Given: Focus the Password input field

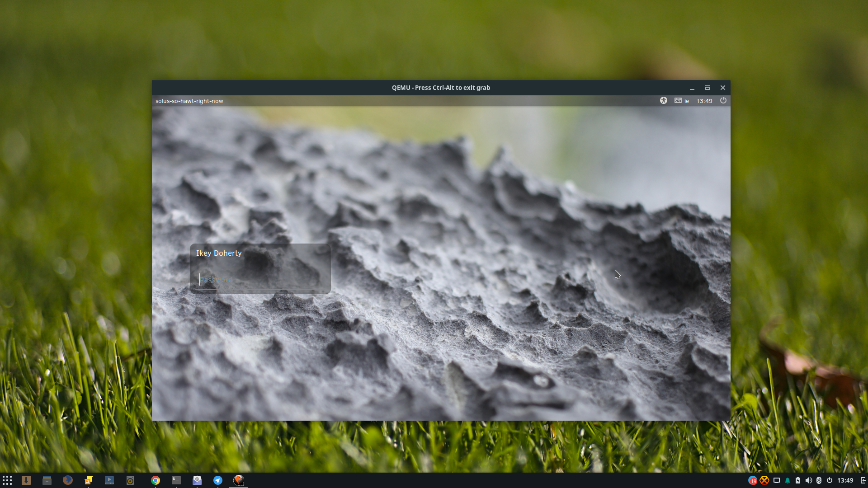Looking at the screenshot, I should click(260, 280).
